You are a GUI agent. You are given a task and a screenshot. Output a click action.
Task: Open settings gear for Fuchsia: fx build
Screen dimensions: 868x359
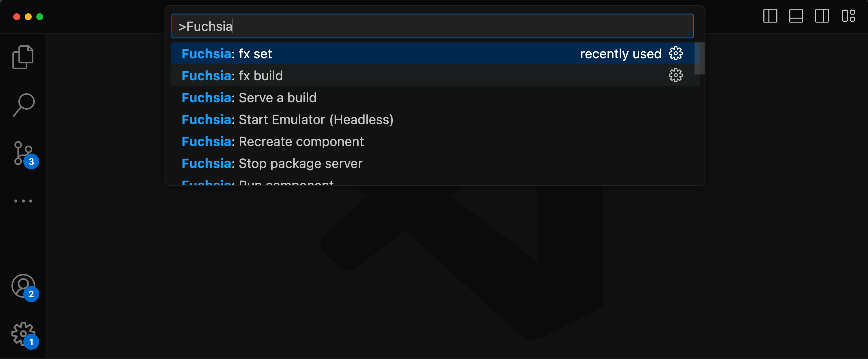coord(676,75)
